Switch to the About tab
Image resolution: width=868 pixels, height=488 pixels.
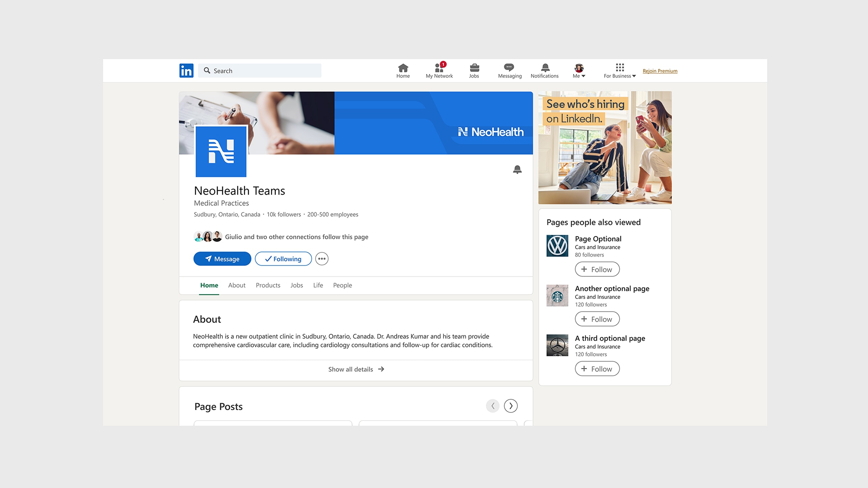[x=237, y=285]
